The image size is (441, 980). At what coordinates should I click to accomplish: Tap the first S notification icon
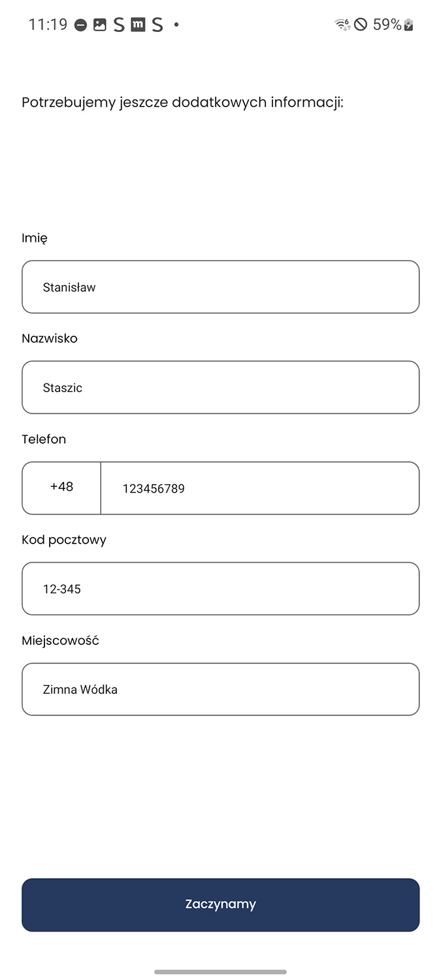[x=118, y=25]
